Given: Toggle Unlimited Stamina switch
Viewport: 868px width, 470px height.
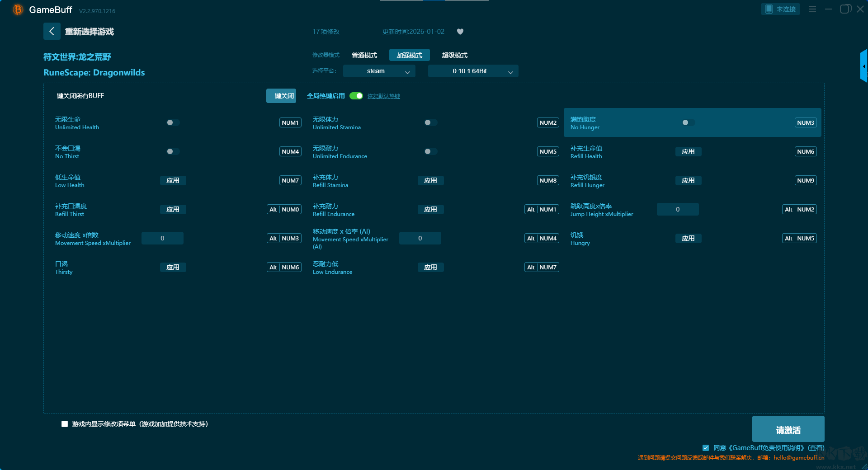Looking at the screenshot, I should pos(430,122).
